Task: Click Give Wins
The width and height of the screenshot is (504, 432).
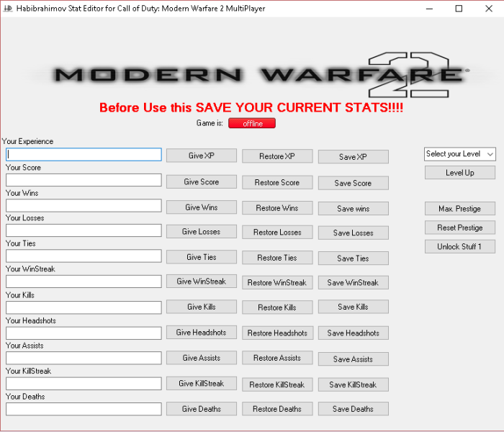Action: 202,207
